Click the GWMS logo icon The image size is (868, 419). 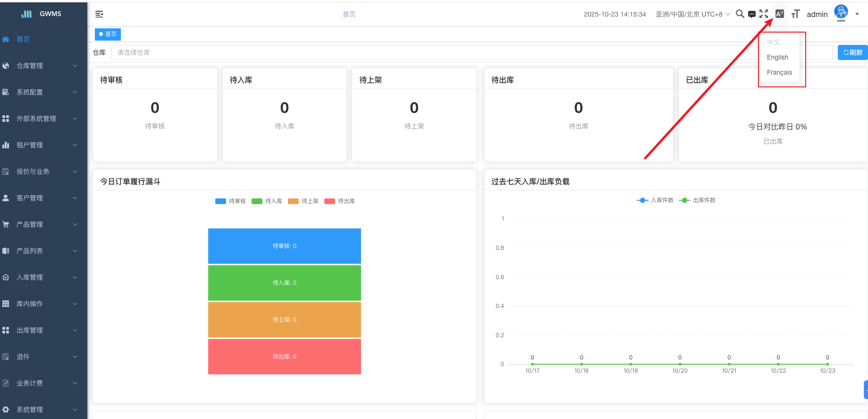point(27,14)
